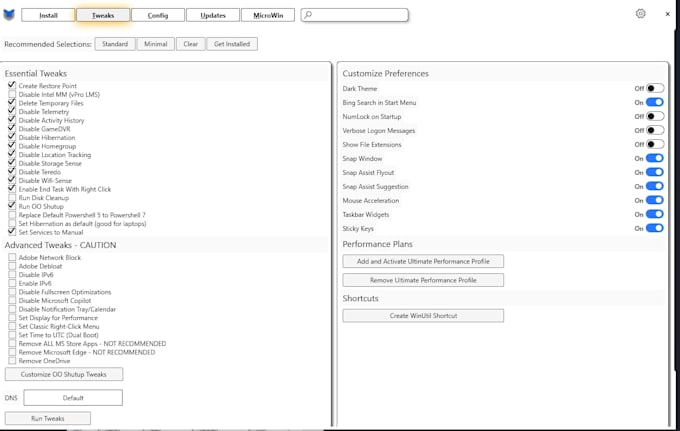Open the DNS Default dropdown
Image resolution: width=680 pixels, height=431 pixels.
point(73,398)
